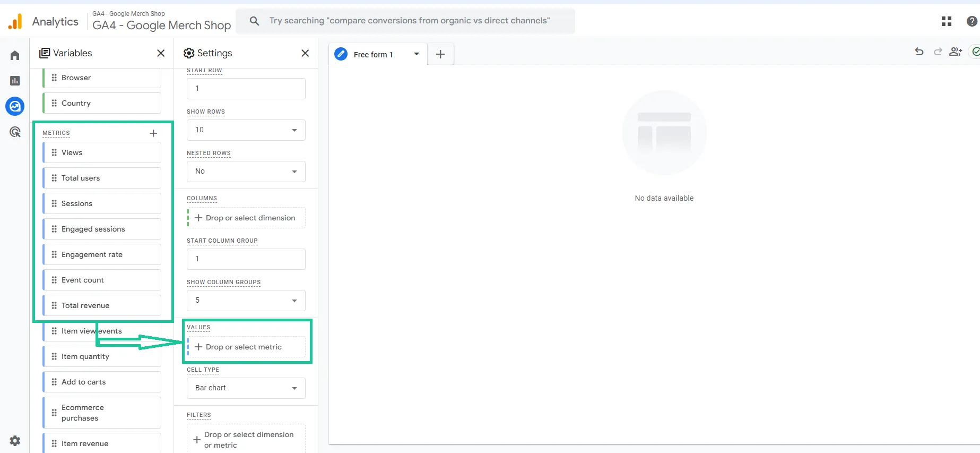Select the Total revenue metric

[x=102, y=305]
